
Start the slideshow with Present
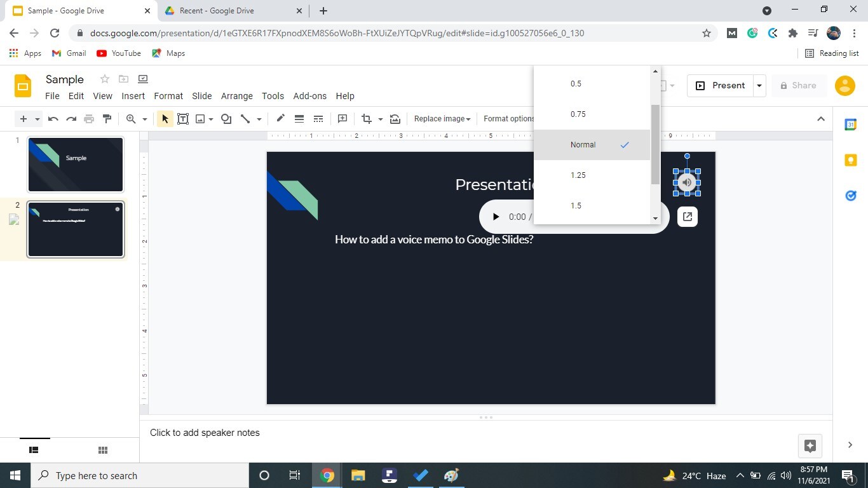coord(721,85)
